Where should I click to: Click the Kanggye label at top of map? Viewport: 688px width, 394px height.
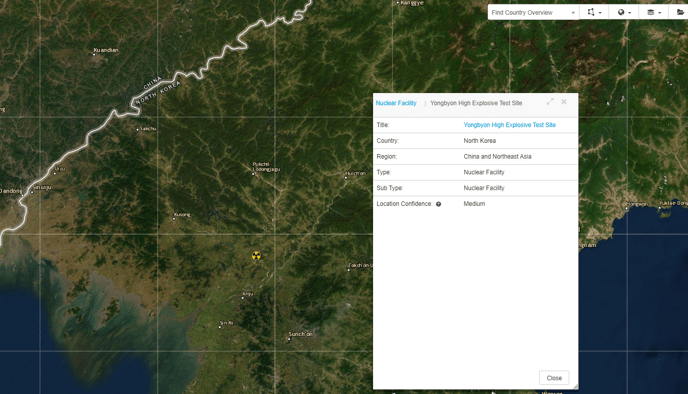[x=412, y=3]
